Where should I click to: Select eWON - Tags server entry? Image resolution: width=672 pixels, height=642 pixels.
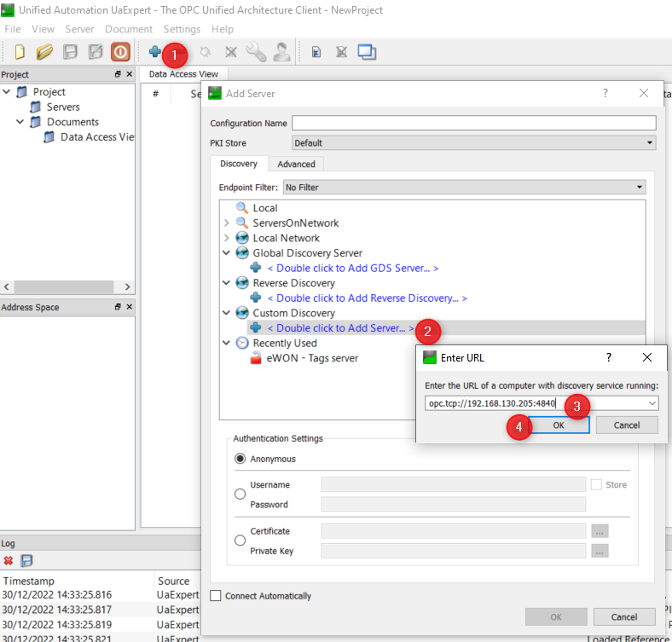312,358
